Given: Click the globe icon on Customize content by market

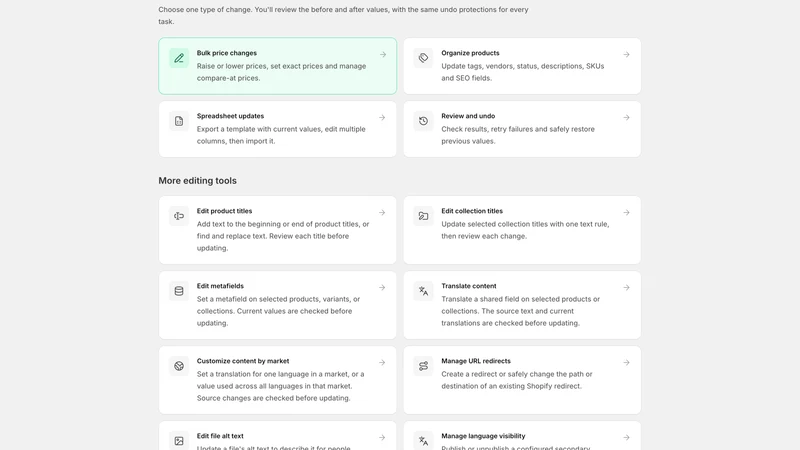Looking at the screenshot, I should [x=179, y=366].
